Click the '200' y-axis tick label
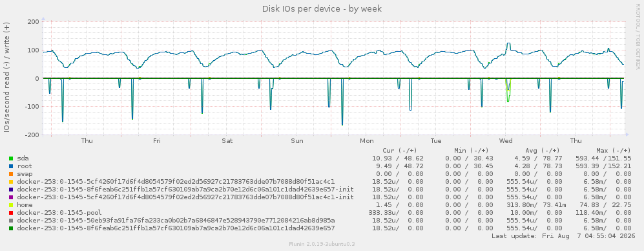Screen dimensions: 644x251 pyautogui.click(x=34, y=22)
